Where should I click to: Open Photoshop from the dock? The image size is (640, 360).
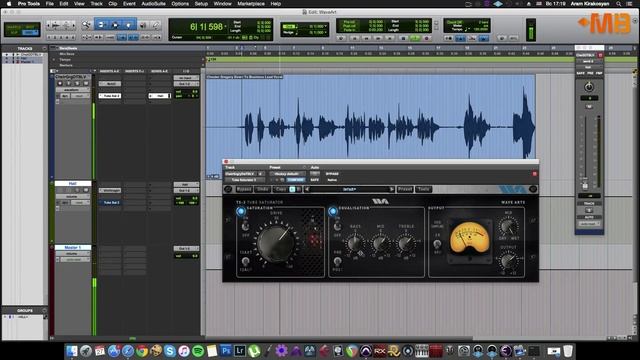(226, 351)
